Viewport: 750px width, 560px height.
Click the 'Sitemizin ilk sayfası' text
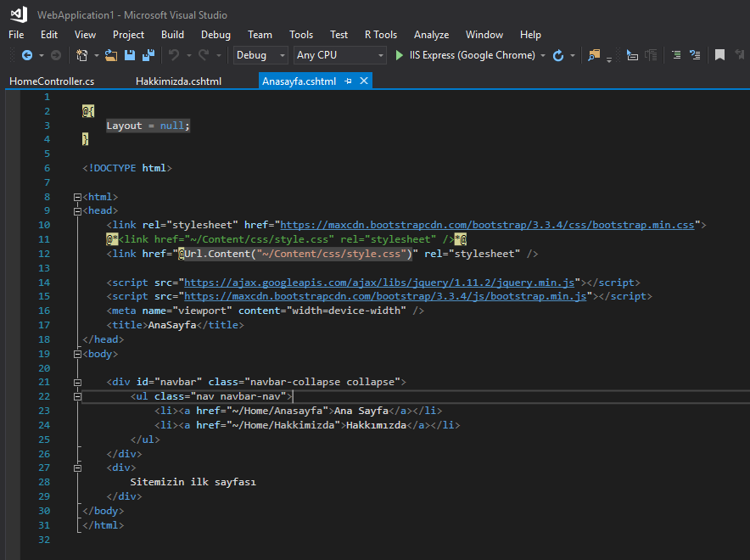coord(193,482)
